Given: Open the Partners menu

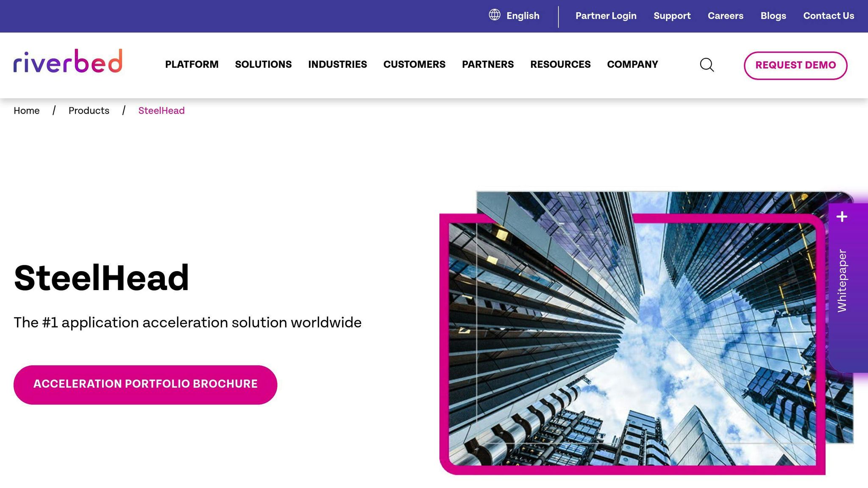Looking at the screenshot, I should coord(487,64).
